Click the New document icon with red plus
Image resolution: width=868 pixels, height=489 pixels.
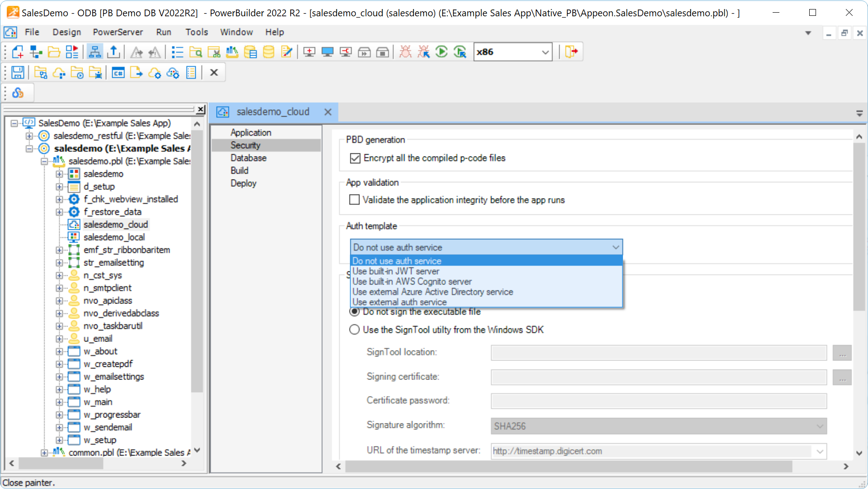pos(18,52)
